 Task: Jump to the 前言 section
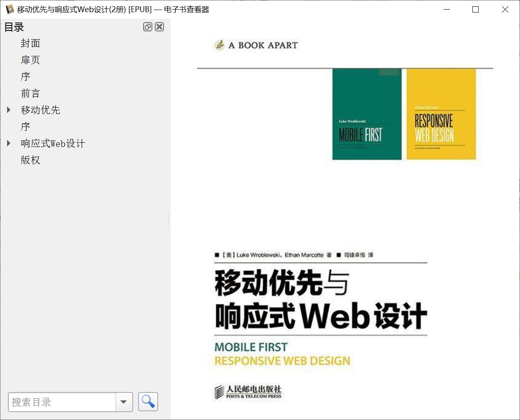pos(30,94)
